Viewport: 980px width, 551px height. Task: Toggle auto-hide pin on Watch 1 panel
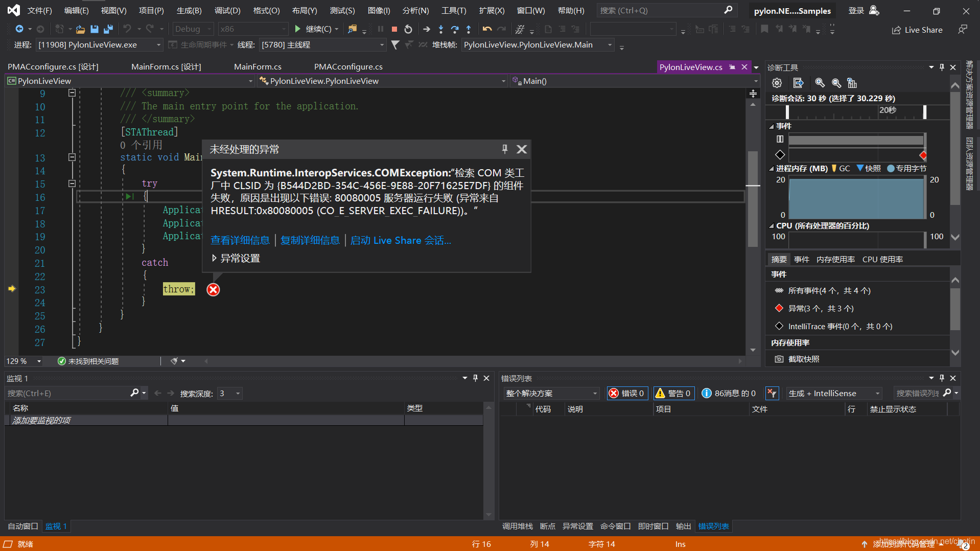(475, 378)
